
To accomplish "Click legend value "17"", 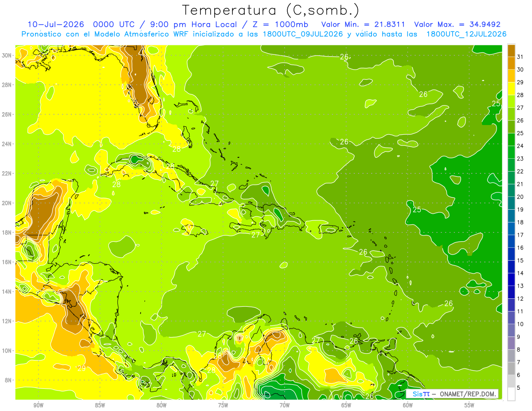I will pos(520,235).
